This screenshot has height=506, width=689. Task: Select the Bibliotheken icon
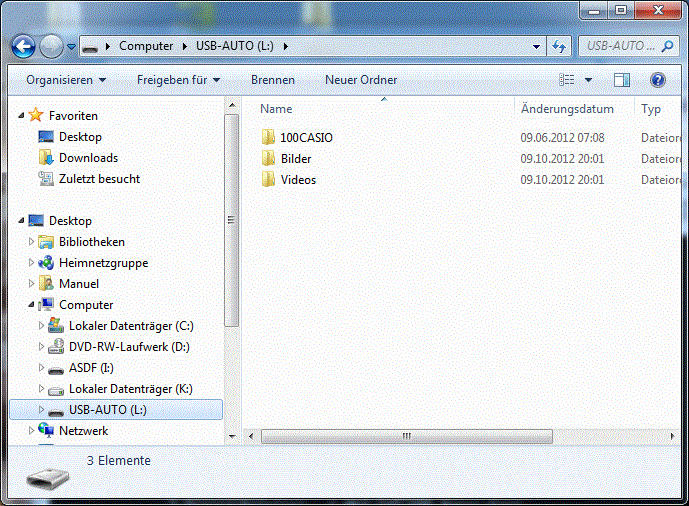coord(46,242)
